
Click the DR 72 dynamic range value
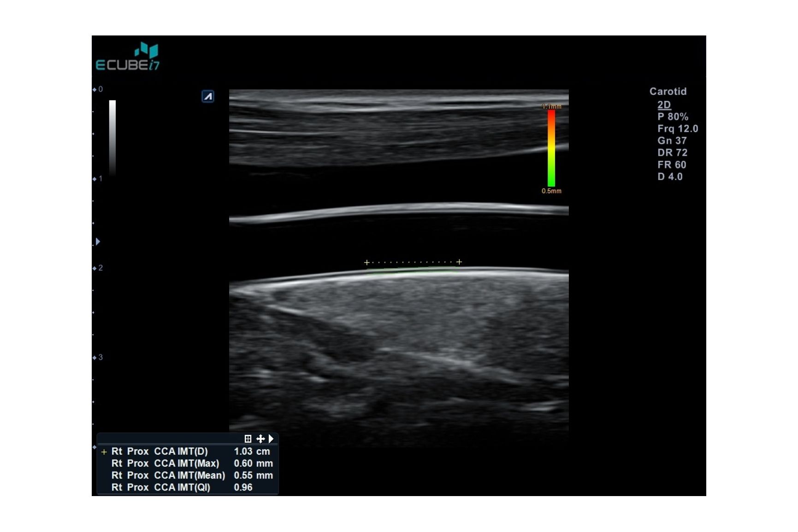672,152
